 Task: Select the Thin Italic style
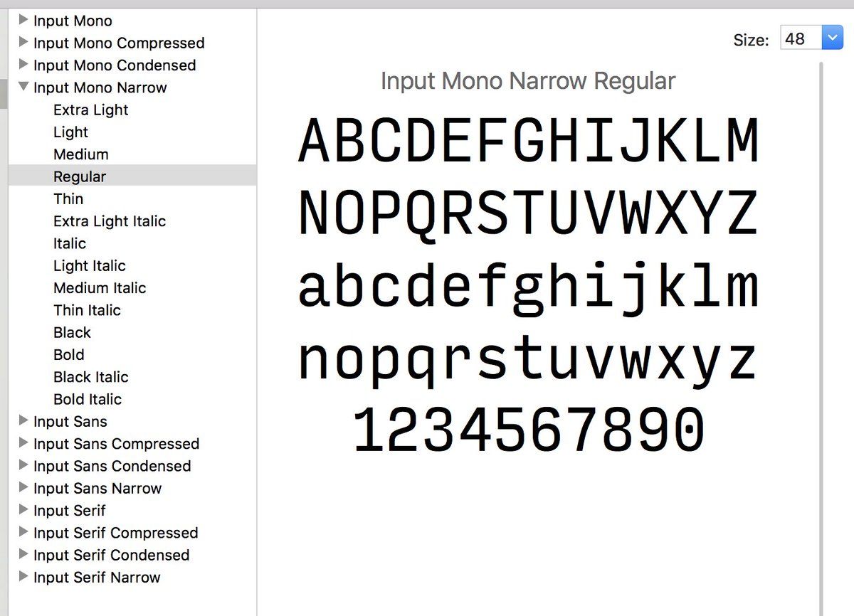pos(87,310)
